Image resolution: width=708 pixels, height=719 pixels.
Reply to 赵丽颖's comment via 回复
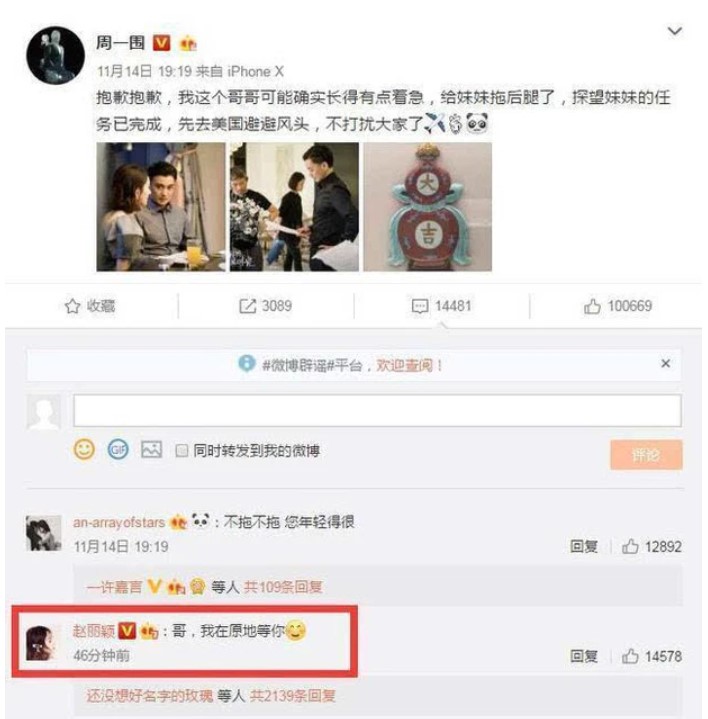(x=584, y=656)
